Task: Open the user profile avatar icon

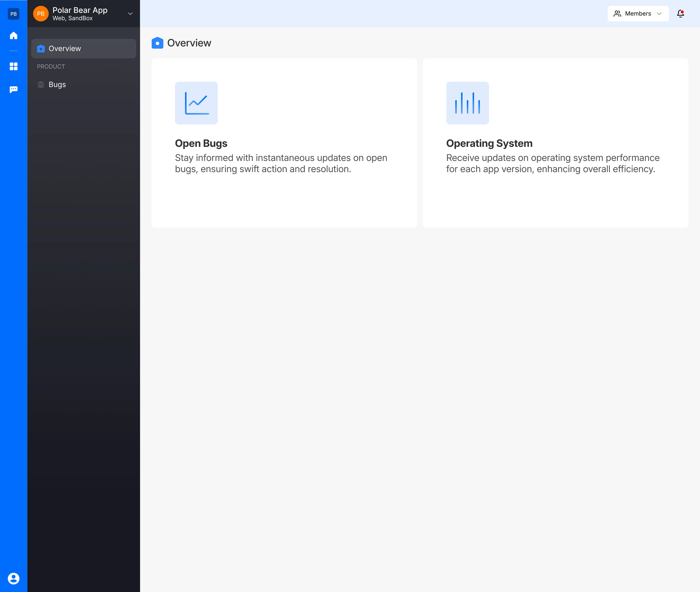Action: pos(13,578)
